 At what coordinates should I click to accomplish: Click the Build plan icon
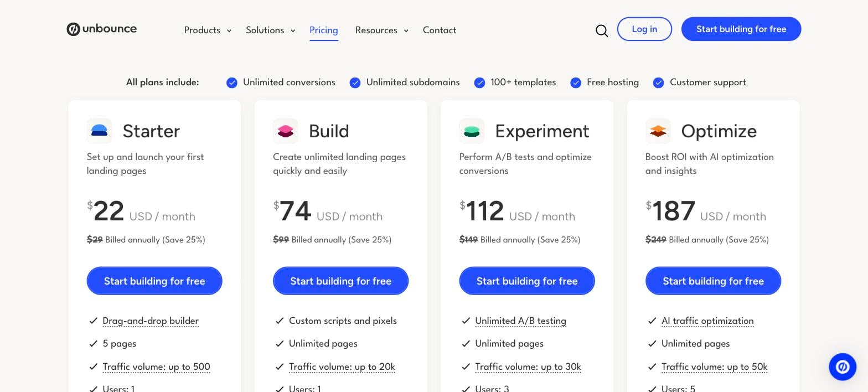(286, 131)
